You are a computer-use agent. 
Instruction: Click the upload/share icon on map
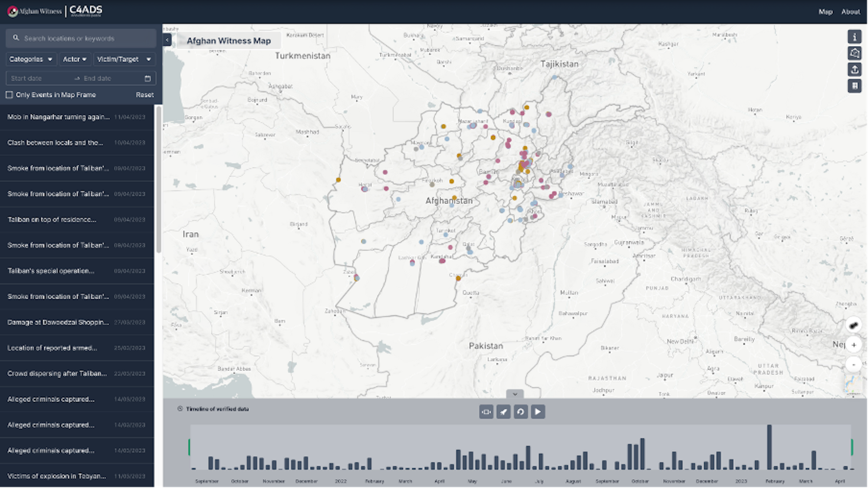pyautogui.click(x=855, y=69)
